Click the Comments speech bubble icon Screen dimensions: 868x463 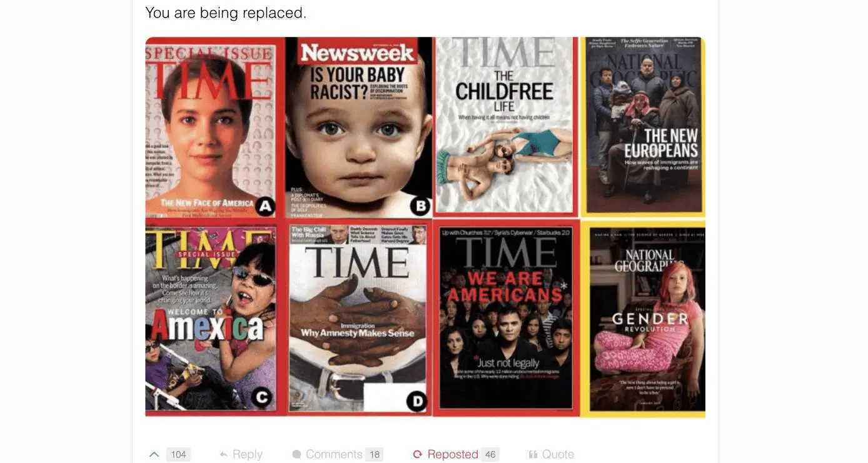click(x=296, y=455)
